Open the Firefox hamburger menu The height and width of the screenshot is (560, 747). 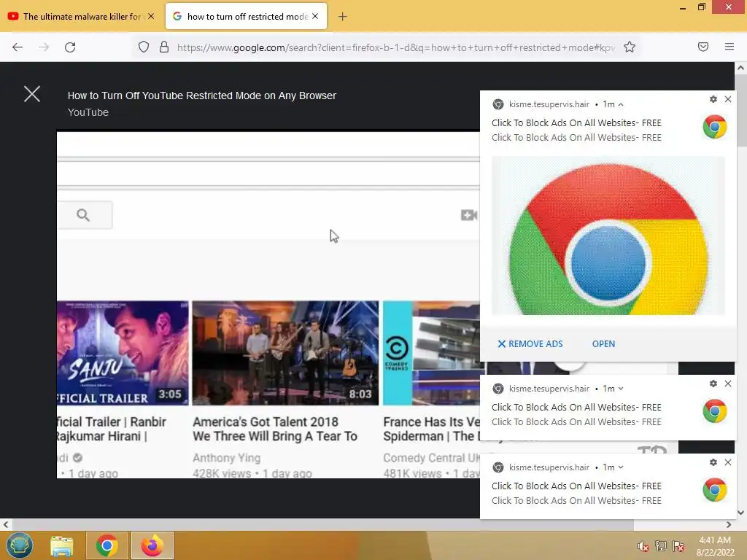pos(729,47)
